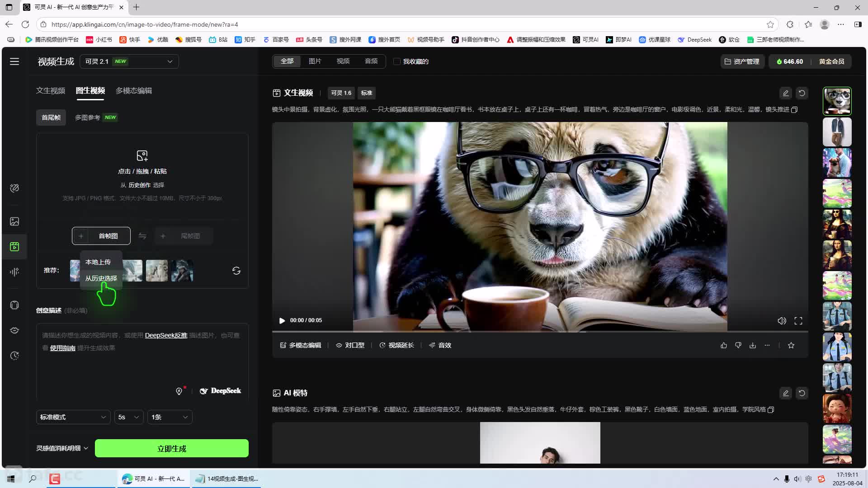Open the 可灵 2.1 model dropdown
Viewport: 868px width, 488px height.
[129, 61]
